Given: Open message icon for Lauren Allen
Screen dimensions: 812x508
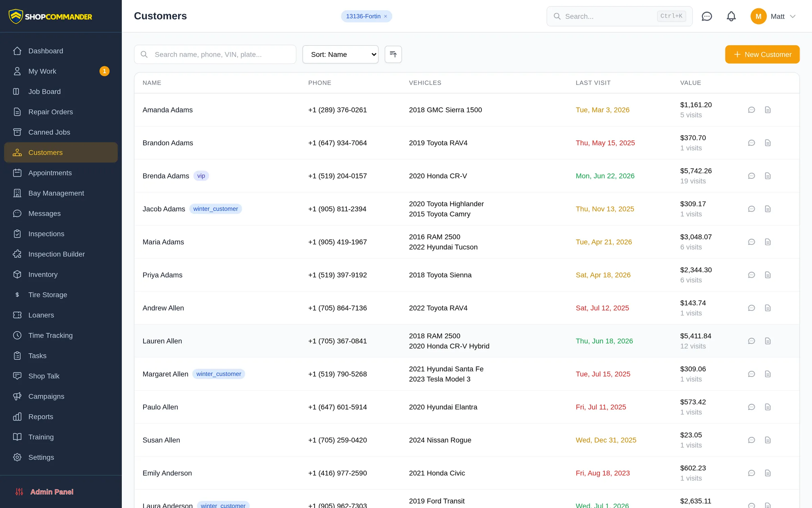Looking at the screenshot, I should pos(751,341).
